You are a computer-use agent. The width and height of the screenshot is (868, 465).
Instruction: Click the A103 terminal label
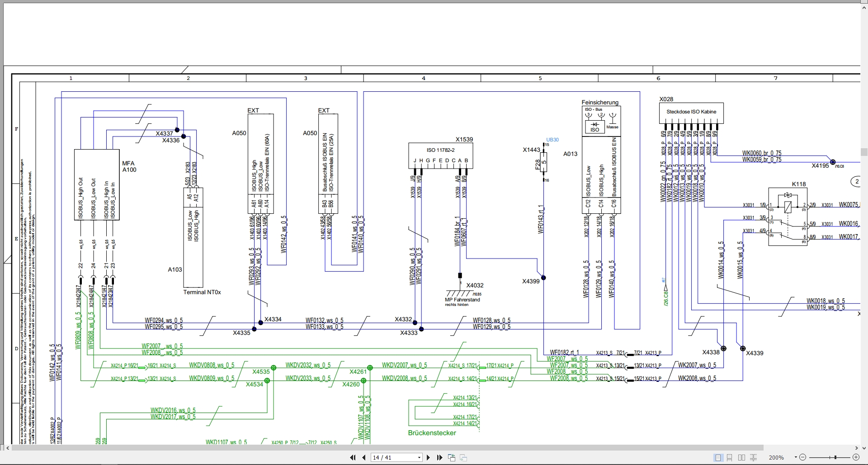[175, 269]
